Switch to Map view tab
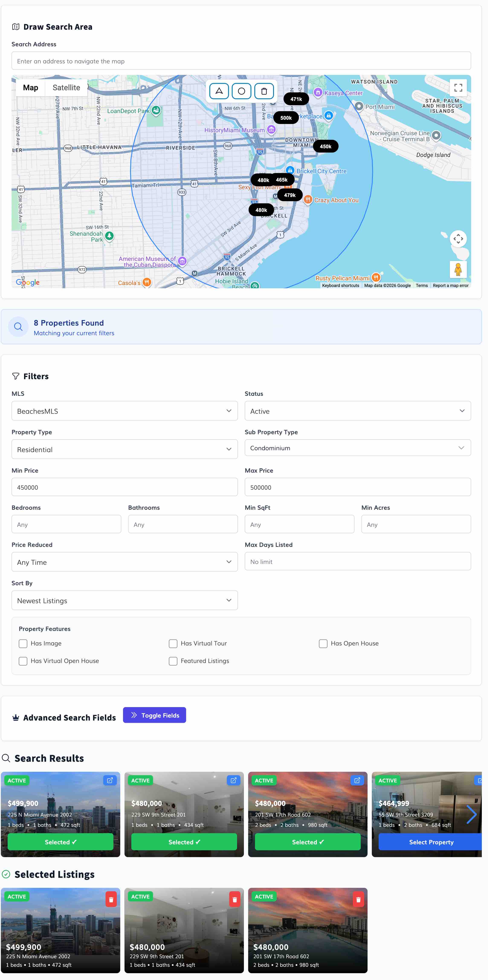The image size is (488, 980). (30, 87)
